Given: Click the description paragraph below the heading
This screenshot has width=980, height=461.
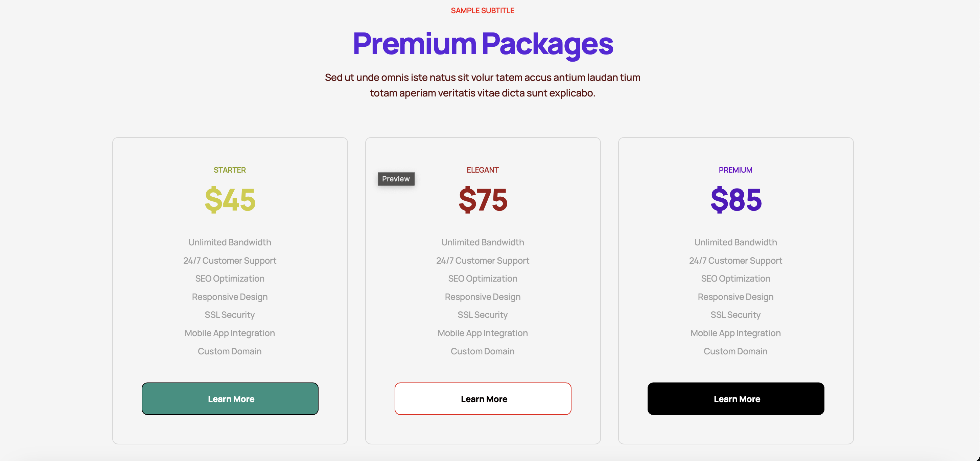Looking at the screenshot, I should 482,85.
